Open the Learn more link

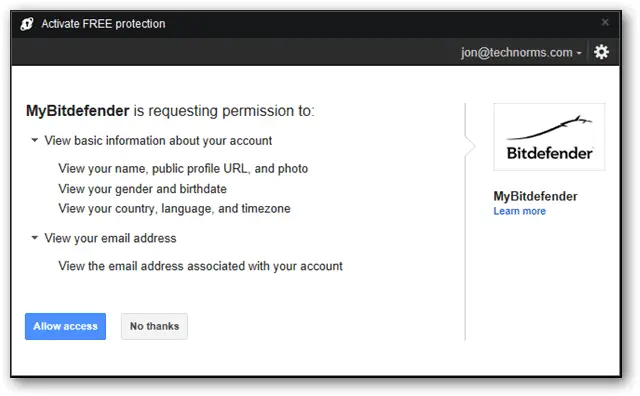pyautogui.click(x=519, y=211)
